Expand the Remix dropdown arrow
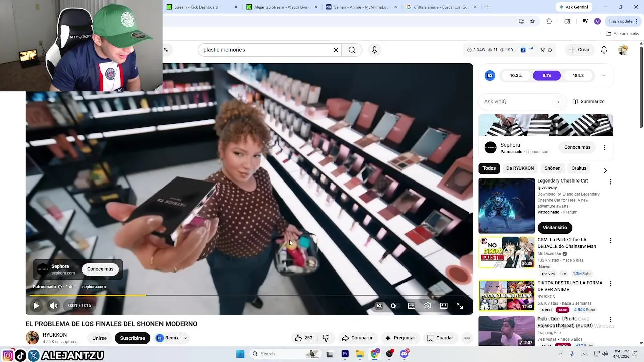The width and height of the screenshot is (644, 362). [x=185, y=338]
